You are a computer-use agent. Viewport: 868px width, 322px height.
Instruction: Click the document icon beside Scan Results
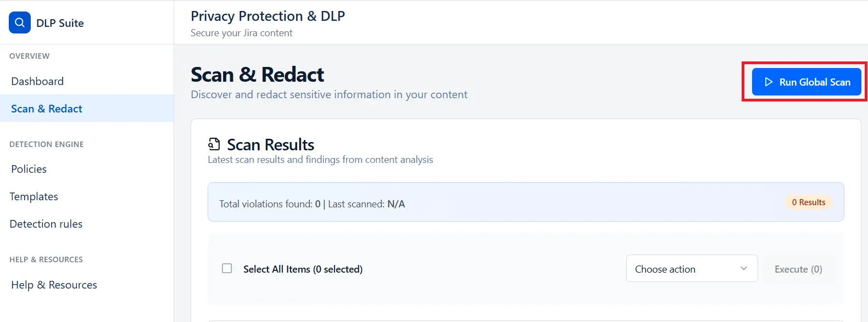[x=214, y=144]
